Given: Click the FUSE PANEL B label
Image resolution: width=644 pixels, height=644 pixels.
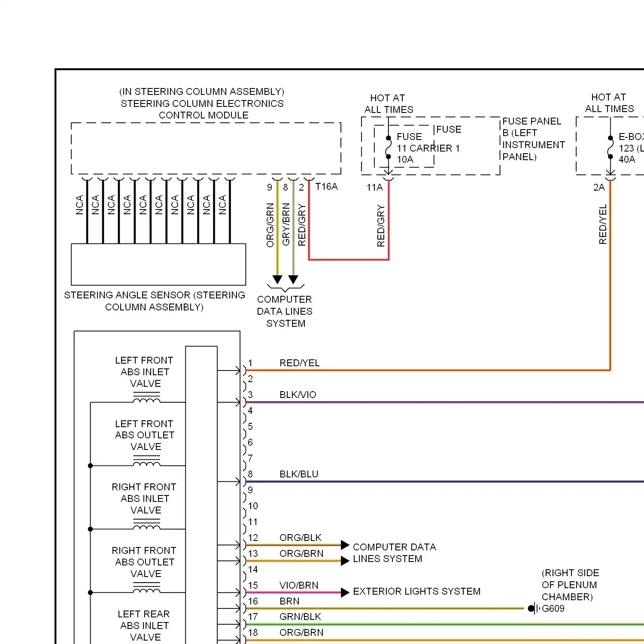Looking at the screenshot, I should coord(533,139).
